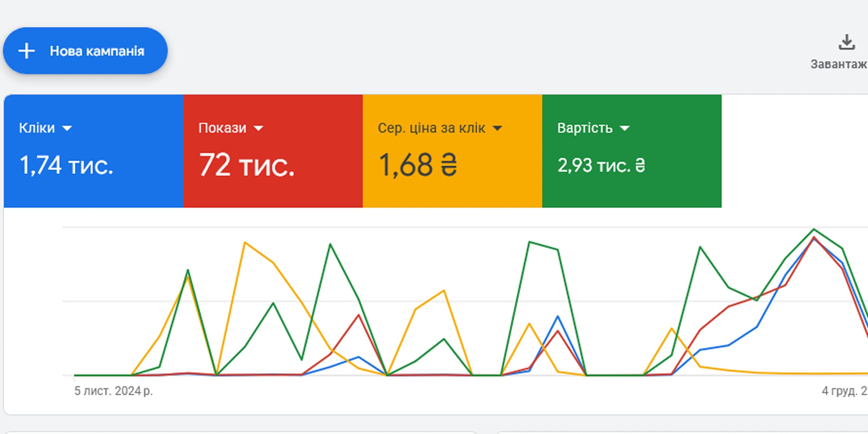
Task: Toggle the blue card value 1,74 тис.
Action: (x=66, y=165)
